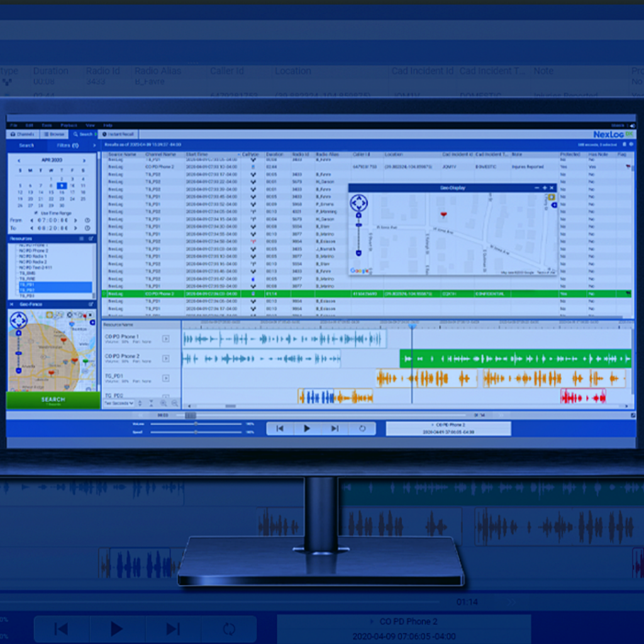Expand the search side panel arrow
644x644 pixels.
pyautogui.click(x=94, y=145)
